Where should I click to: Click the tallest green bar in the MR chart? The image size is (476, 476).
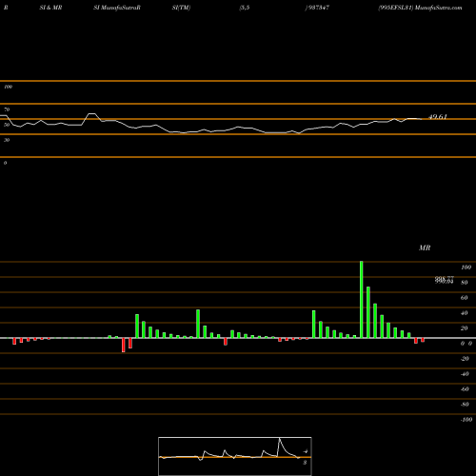[x=362, y=300]
